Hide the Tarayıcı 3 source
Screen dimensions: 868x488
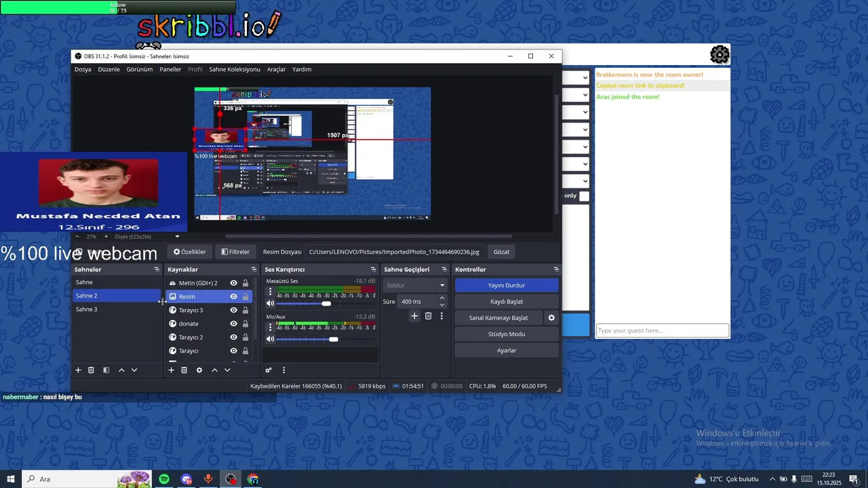[233, 310]
